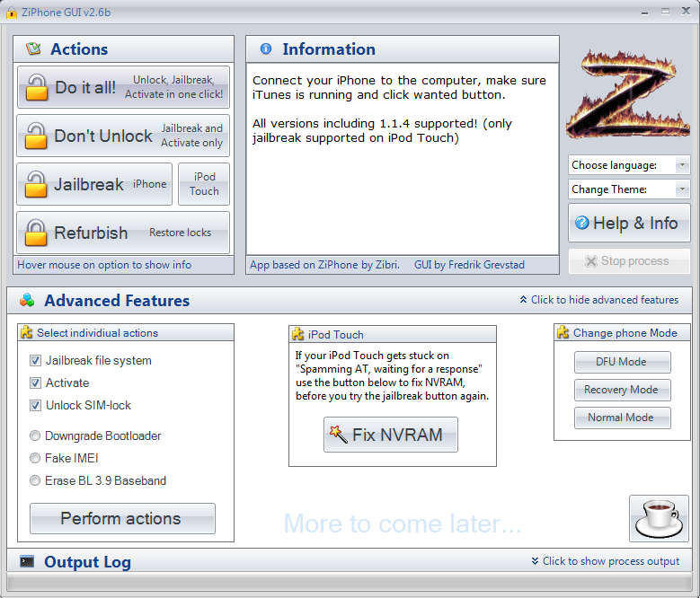Close the ZiPhone GUI window
The width and height of the screenshot is (700, 598).
687,11
